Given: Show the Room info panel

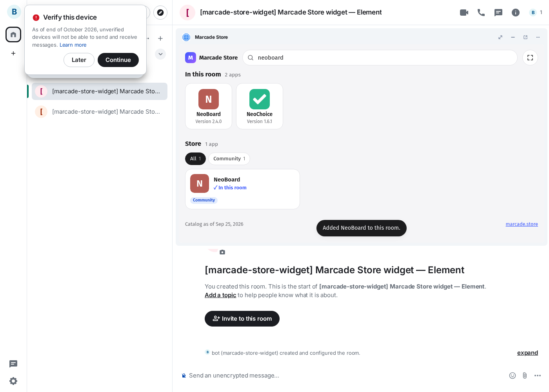Looking at the screenshot, I should tap(516, 13).
